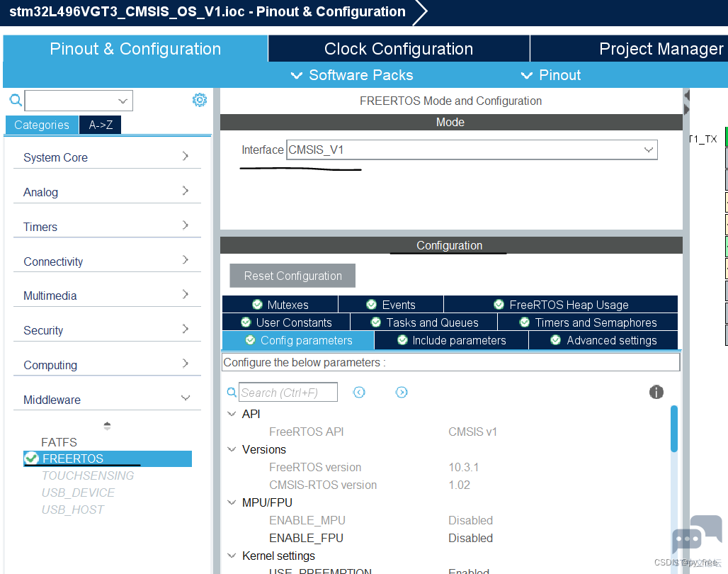Open the gear settings icon in categories panel
Screen dimensions: 728x574
tap(200, 100)
